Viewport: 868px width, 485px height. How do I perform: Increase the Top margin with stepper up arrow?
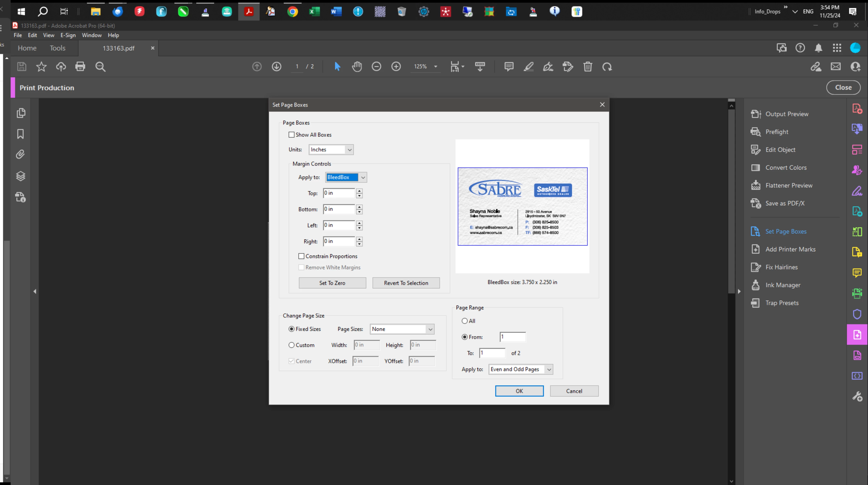[359, 191]
